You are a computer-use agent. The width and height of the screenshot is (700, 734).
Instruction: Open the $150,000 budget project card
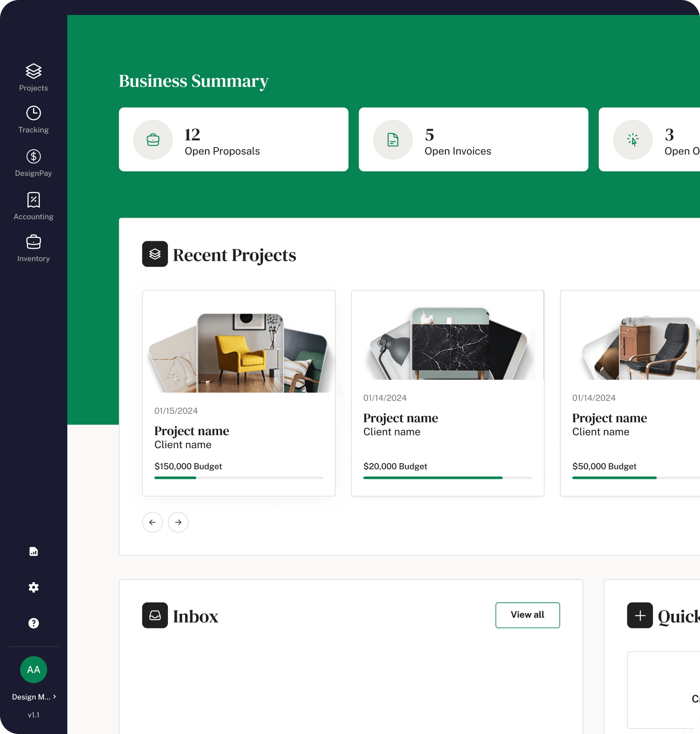[x=238, y=394]
